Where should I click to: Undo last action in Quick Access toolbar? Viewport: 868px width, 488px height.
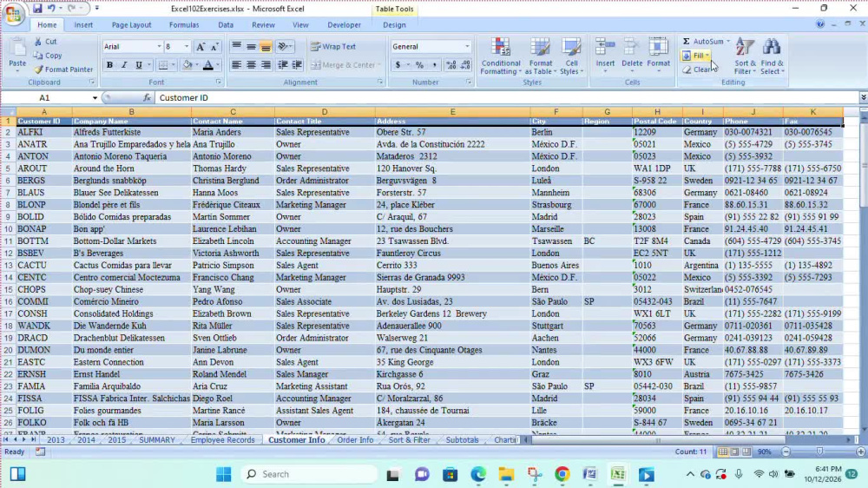click(51, 9)
